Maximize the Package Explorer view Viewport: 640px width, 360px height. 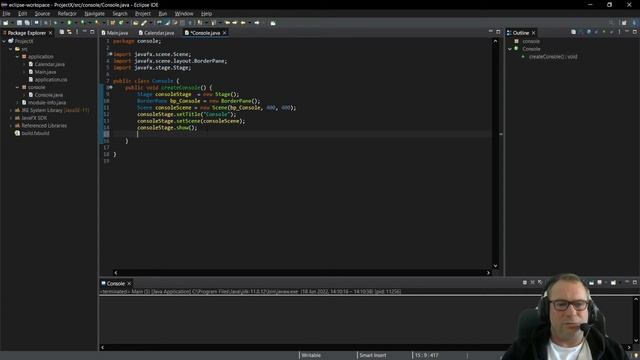coord(92,32)
